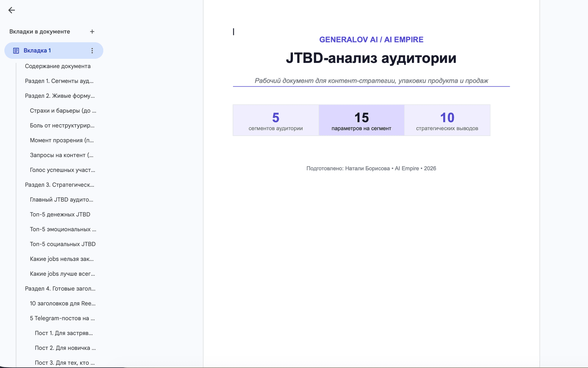Screen dimensions: 588x368
Task: Click the JTBD-анализ аудитории title
Action: pyautogui.click(x=371, y=58)
